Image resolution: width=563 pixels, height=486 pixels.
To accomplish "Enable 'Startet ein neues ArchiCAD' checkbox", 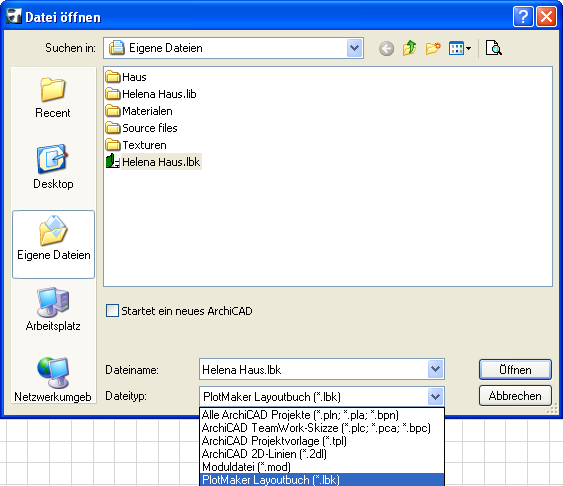I will coord(112,310).
